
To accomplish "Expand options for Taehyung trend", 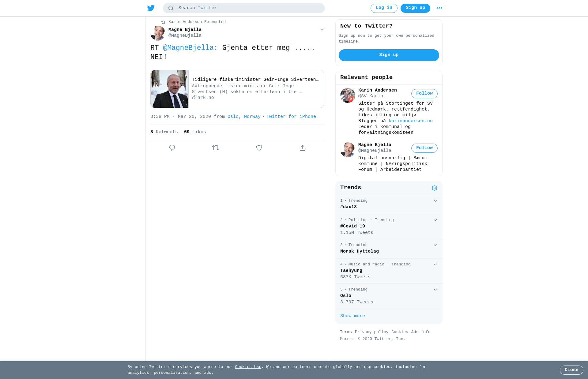I will click(x=435, y=265).
